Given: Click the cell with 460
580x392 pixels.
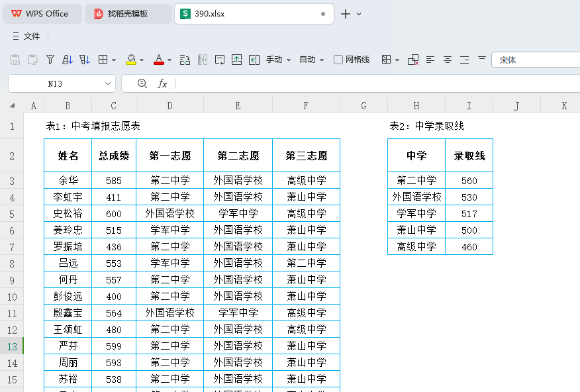Looking at the screenshot, I should pyautogui.click(x=469, y=247).
